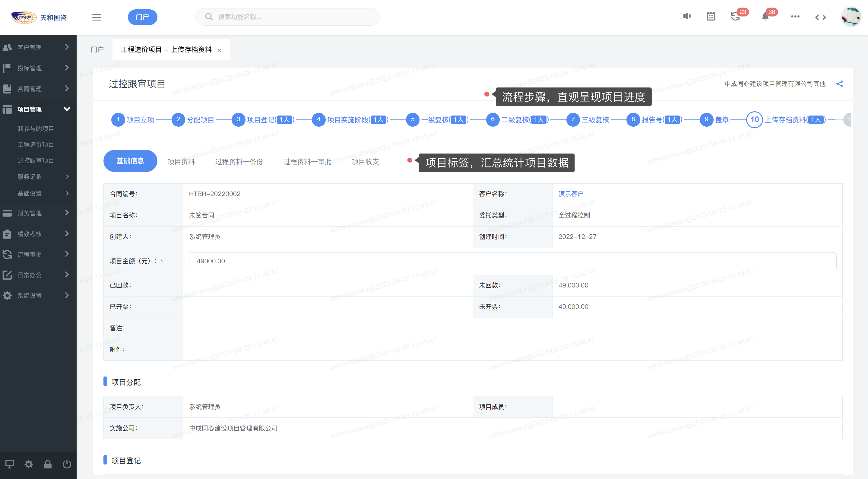868x479 pixels.
Task: Select step 1 项目立项
Action: 133,119
